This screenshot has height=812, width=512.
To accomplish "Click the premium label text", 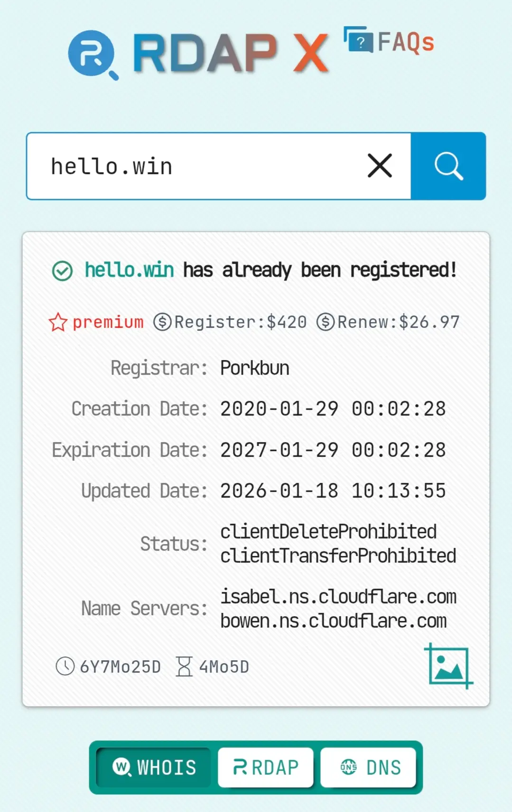I will coord(108,322).
